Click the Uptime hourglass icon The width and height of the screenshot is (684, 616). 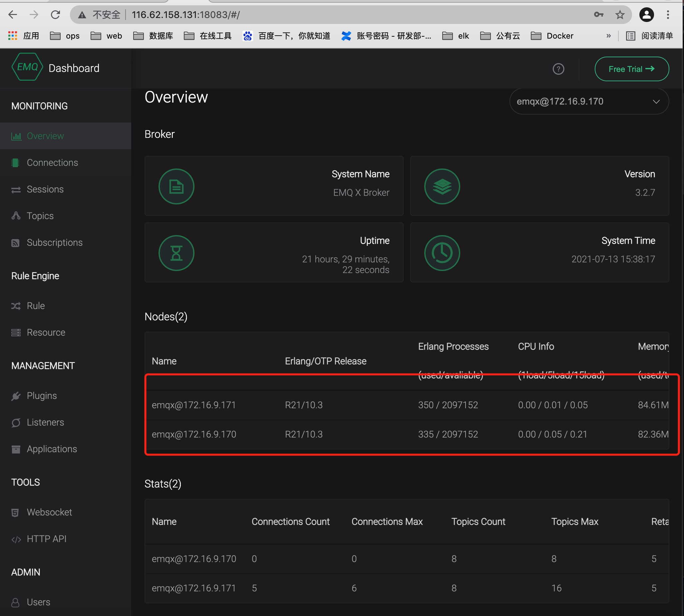coord(176,253)
